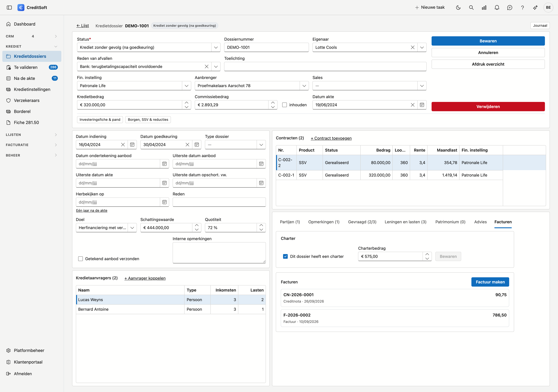Open help question mark icon
This screenshot has width=558, height=392.
[x=522, y=8]
